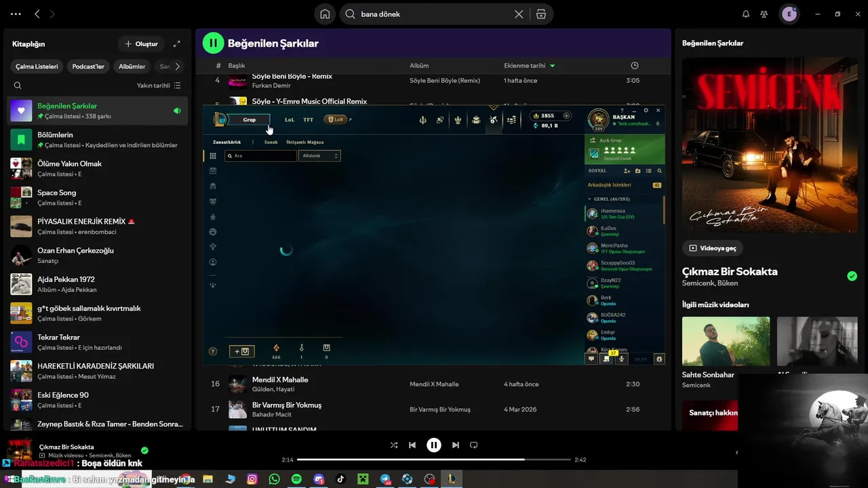Open Spotify friend activity icon
This screenshot has width=868, height=488.
click(764, 14)
